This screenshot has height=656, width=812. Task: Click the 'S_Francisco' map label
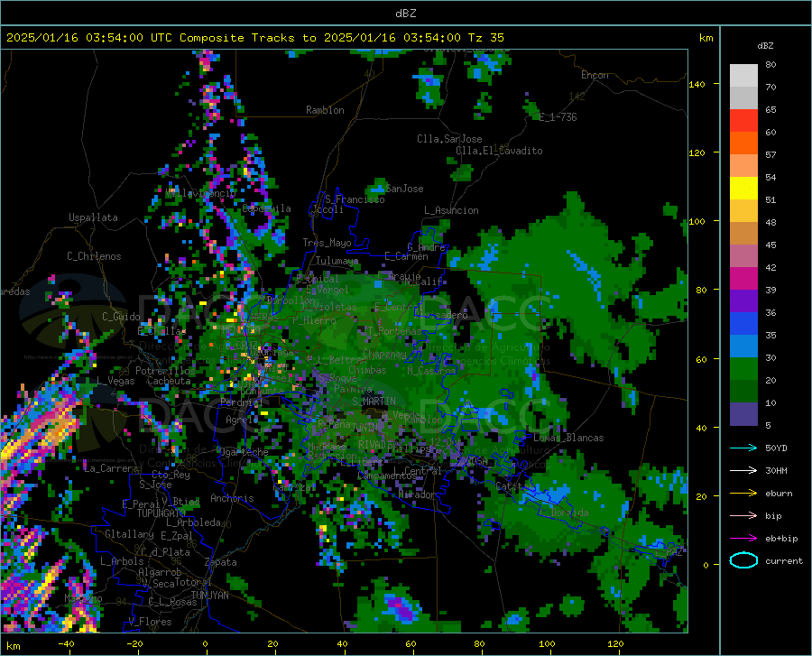click(355, 199)
